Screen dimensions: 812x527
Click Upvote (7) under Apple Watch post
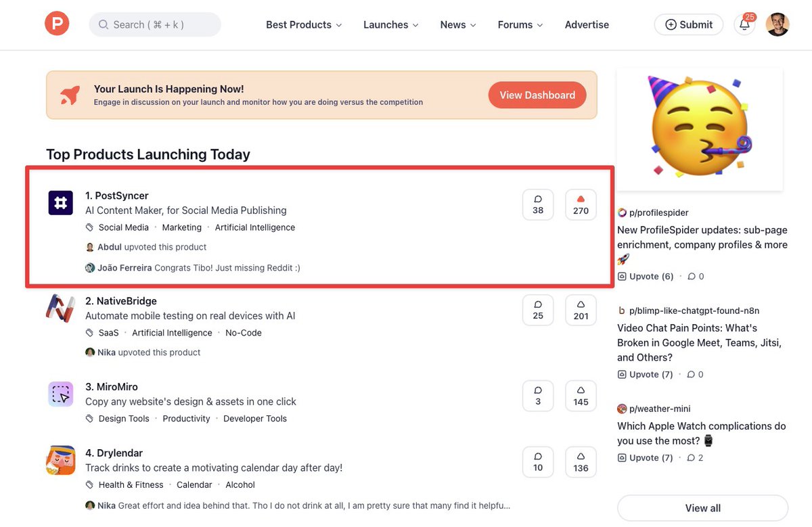[646, 458]
